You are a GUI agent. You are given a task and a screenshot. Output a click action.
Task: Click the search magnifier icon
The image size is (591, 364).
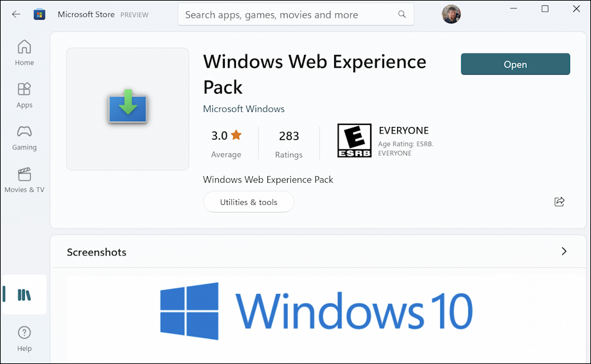402,14
